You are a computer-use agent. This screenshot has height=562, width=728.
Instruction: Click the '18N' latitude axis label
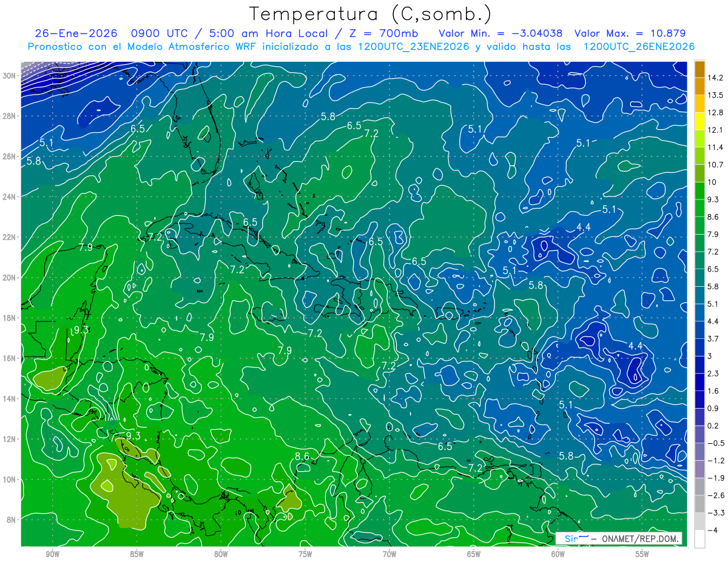coord(9,318)
